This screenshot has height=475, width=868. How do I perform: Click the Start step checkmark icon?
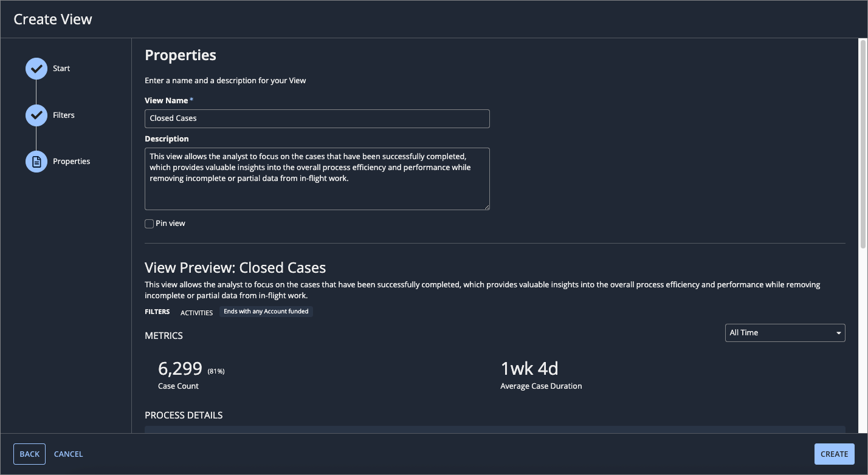(x=36, y=69)
